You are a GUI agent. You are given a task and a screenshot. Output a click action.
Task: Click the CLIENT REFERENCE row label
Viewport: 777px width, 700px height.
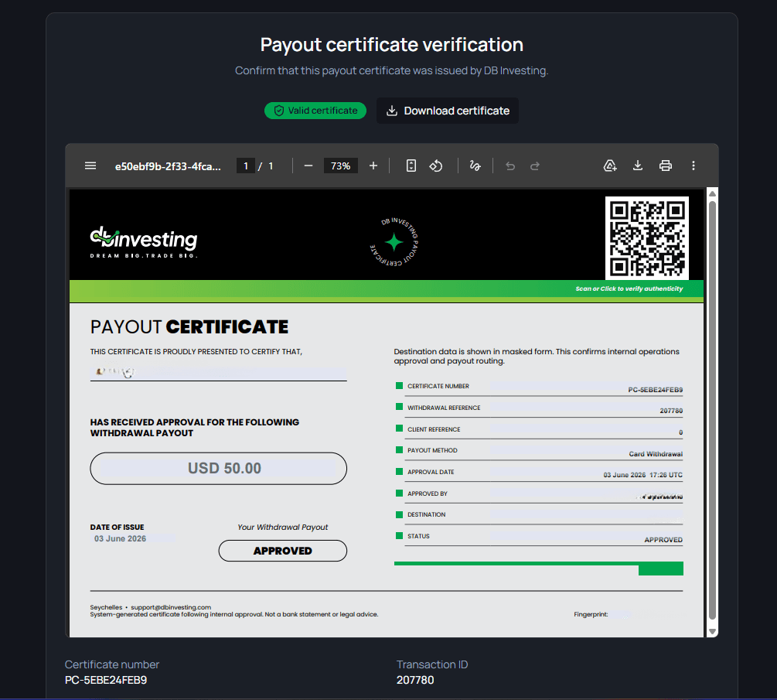434,429
